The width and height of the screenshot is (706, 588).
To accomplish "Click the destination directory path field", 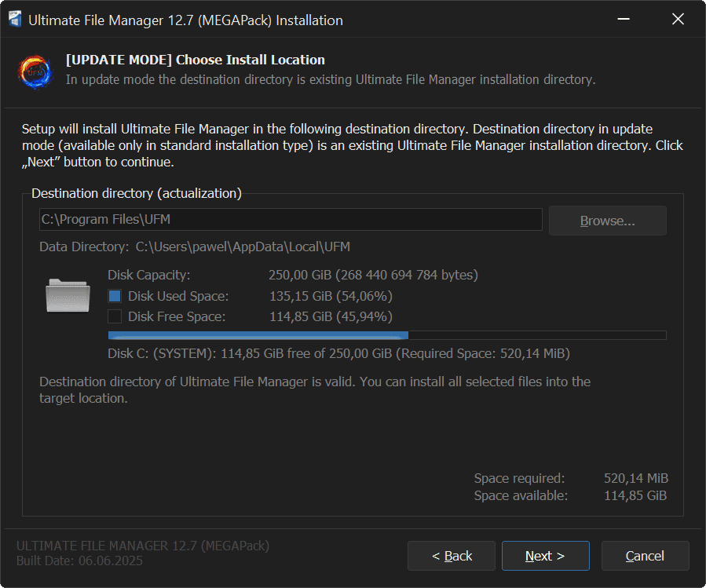I will [291, 221].
